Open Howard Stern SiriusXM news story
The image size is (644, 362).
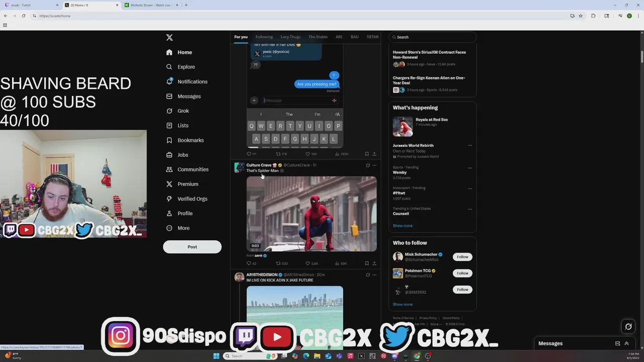coord(432,59)
